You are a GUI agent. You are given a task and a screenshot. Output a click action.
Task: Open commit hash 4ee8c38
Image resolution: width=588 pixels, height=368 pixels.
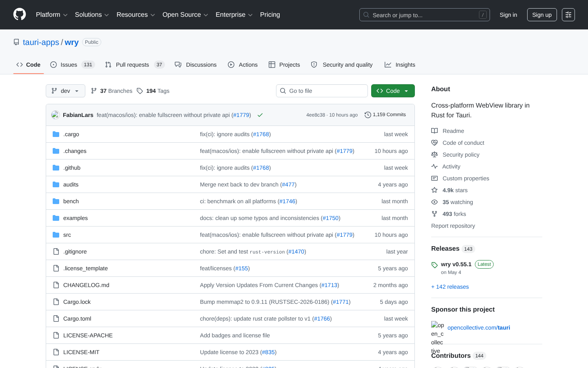[316, 115]
